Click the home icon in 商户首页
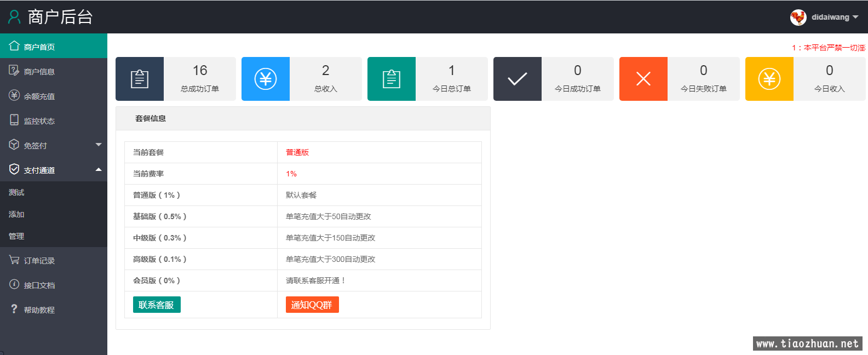Viewport: 868px width, 355px height. tap(14, 46)
